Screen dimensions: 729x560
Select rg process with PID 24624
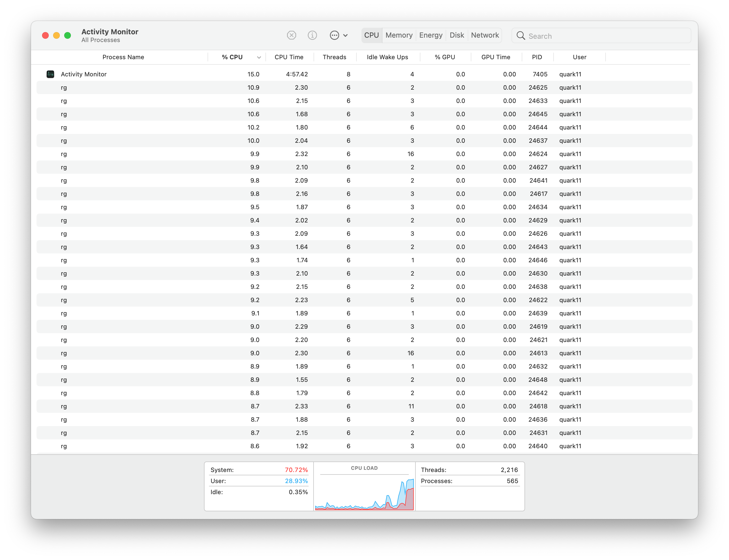(x=364, y=154)
